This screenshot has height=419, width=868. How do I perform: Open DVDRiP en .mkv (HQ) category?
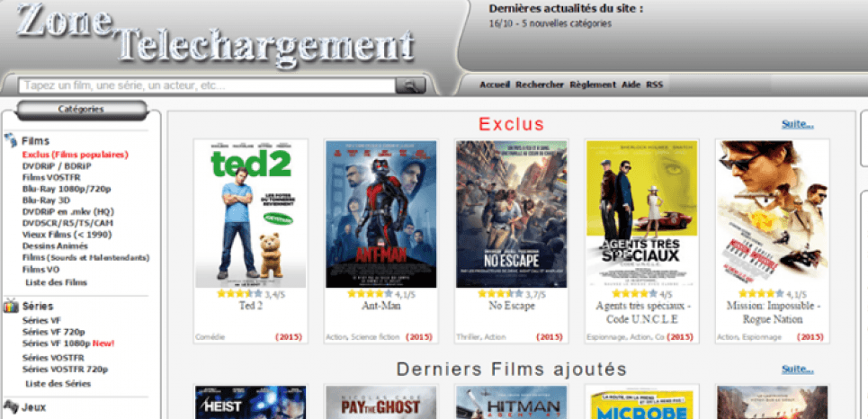point(68,212)
